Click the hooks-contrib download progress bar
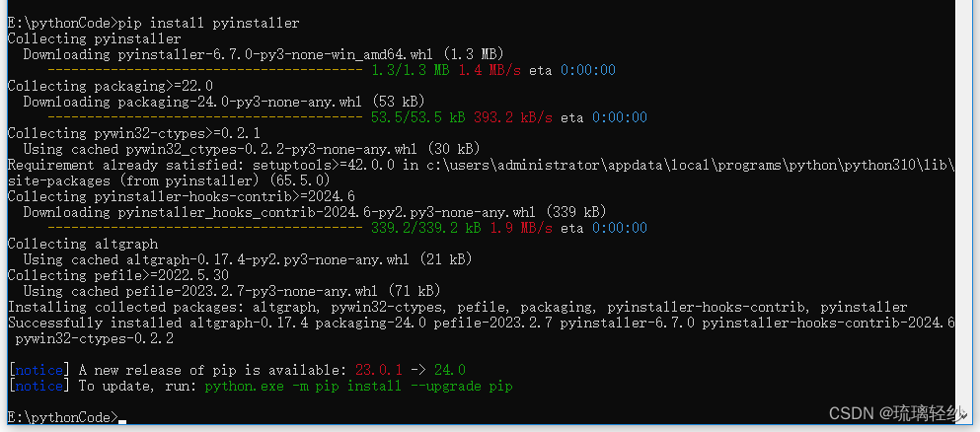 coord(205,229)
